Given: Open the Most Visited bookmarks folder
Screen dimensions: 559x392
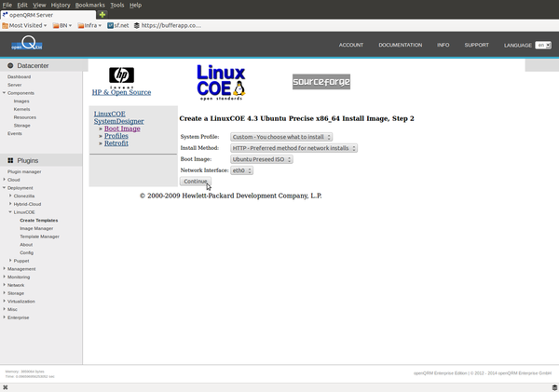Looking at the screenshot, I should pyautogui.click(x=24, y=25).
